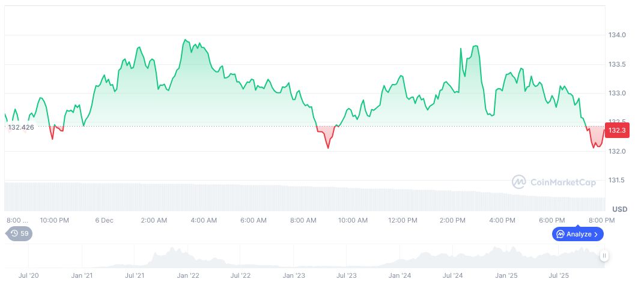This screenshot has height=282, width=644.
Task: Click the CoinMarketCap watermark logo
Action: pos(519,181)
